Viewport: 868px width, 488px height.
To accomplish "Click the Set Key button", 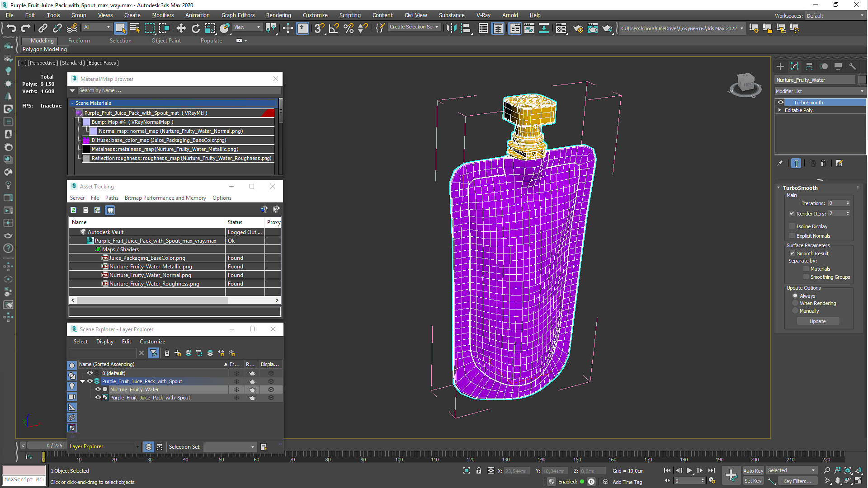I will click(x=753, y=481).
